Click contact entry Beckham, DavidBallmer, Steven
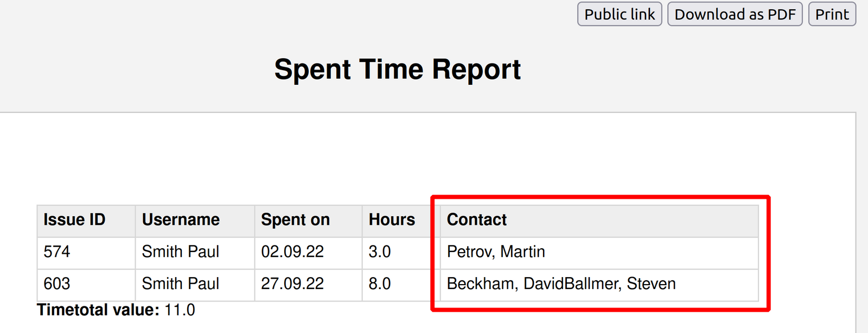868x333 pixels. [561, 284]
